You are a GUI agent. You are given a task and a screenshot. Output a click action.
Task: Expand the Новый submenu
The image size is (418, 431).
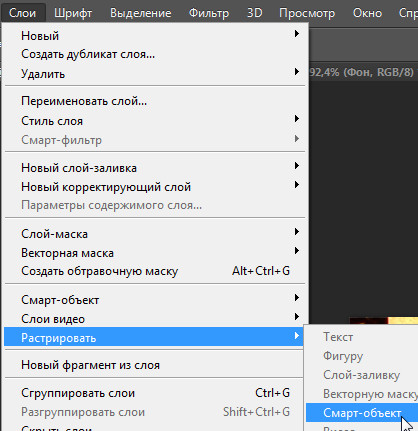pyautogui.click(x=155, y=35)
